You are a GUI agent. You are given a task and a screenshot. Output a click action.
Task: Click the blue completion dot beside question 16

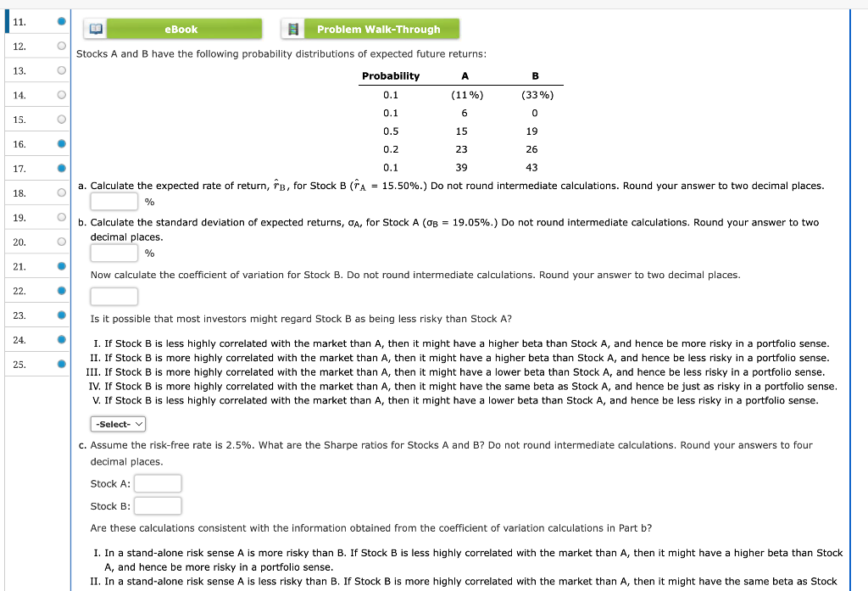coord(59,143)
